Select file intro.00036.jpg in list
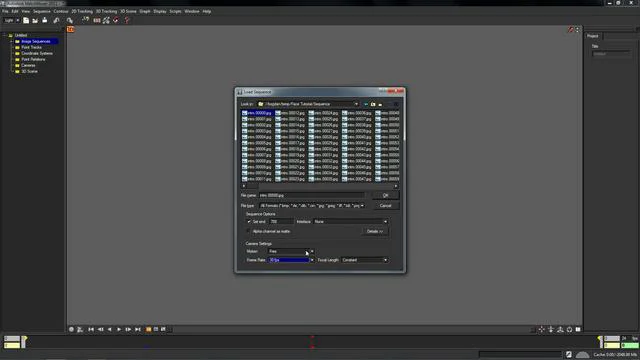The image size is (640, 360). pos(357,113)
